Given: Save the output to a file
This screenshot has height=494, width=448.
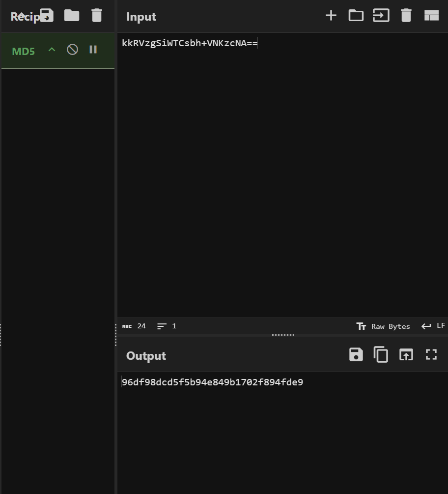Looking at the screenshot, I should [356, 354].
